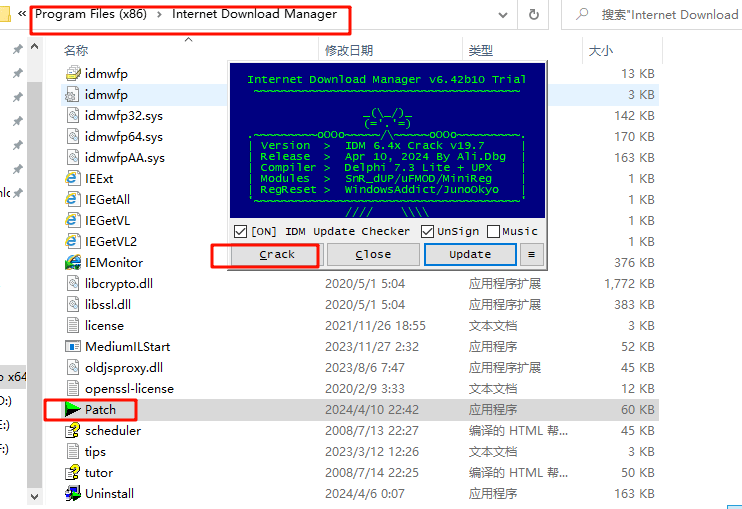
Task: Click the Crack button
Action: pos(277,254)
